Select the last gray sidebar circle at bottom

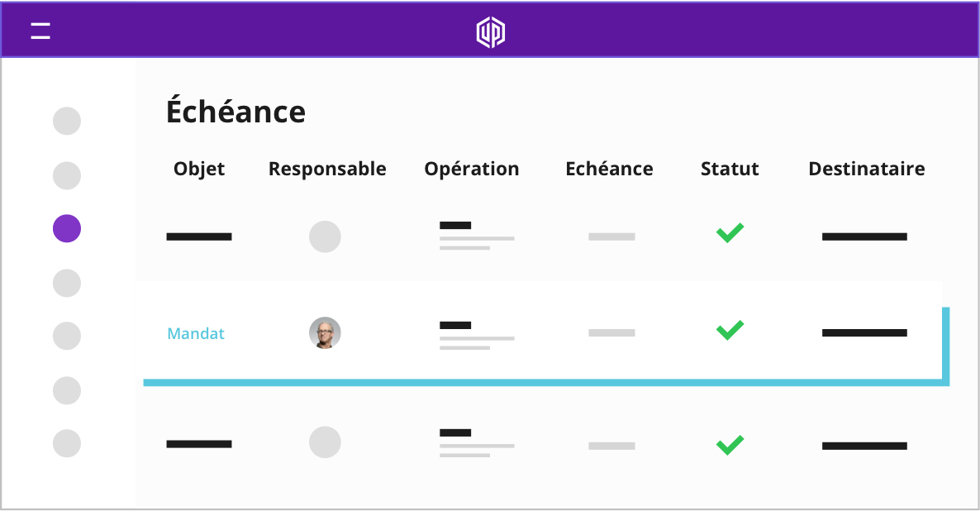67,443
